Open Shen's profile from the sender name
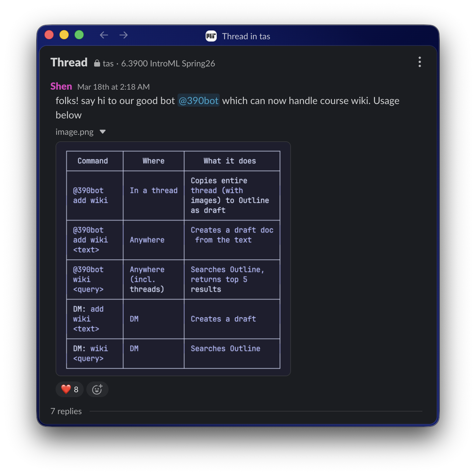476x475 pixels. coord(61,86)
